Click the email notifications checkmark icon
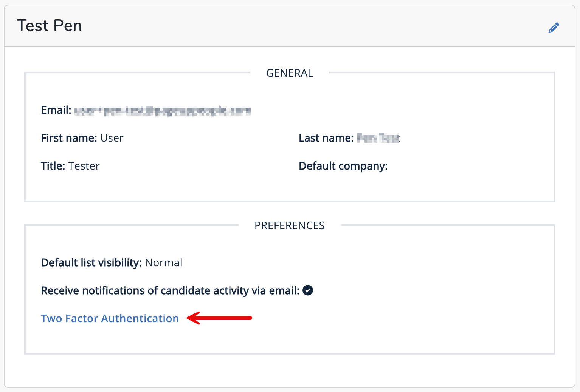 tap(308, 290)
